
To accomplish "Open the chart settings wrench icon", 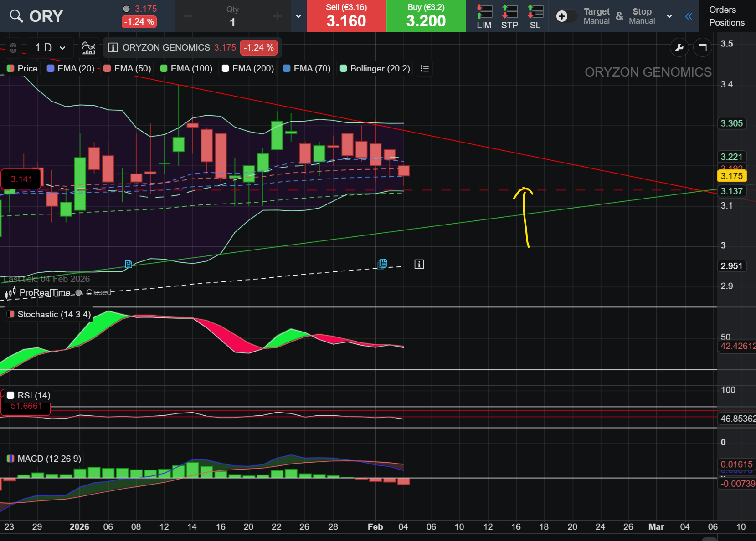I will point(679,47).
